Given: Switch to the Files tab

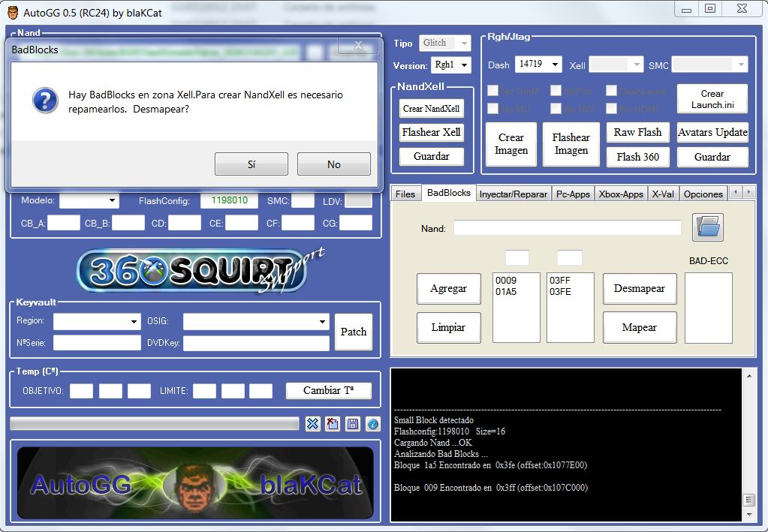Looking at the screenshot, I should [405, 194].
